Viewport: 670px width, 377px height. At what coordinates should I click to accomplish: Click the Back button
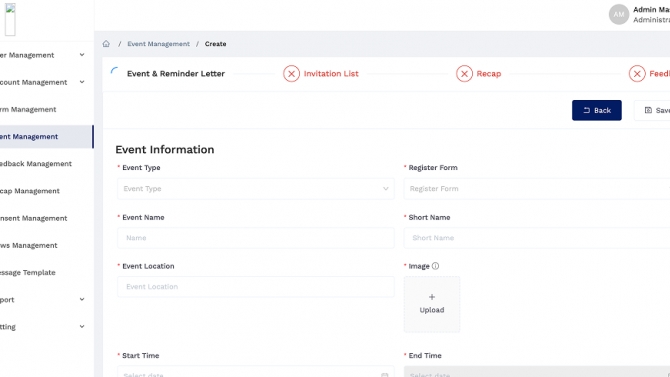(597, 110)
